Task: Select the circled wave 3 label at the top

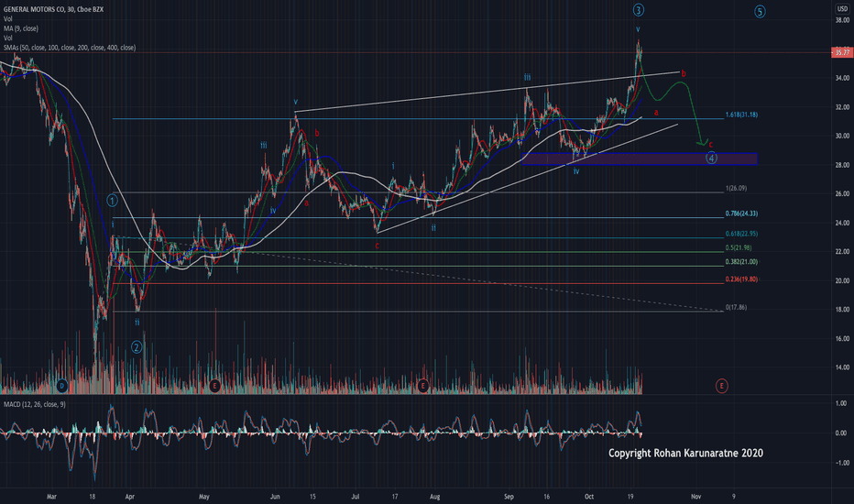Action: pos(639,10)
